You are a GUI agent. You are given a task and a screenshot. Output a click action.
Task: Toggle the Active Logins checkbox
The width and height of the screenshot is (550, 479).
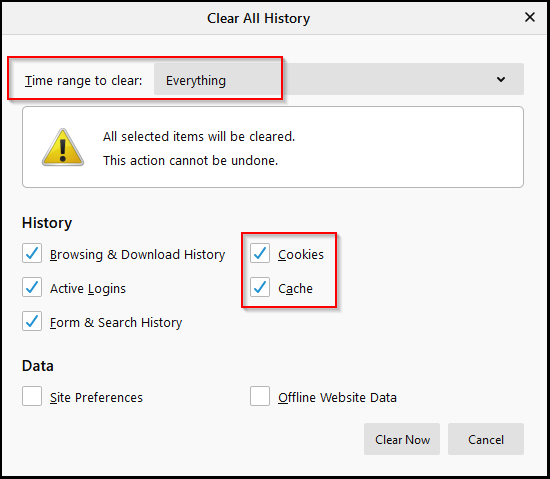[32, 287]
